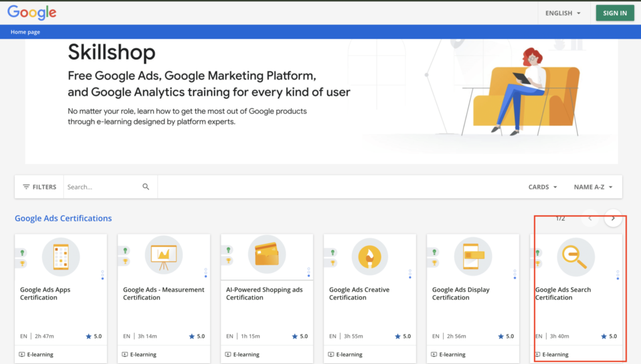The image size is (641, 364).
Task: Click trophy badge on Display Certification card
Action: tap(434, 263)
